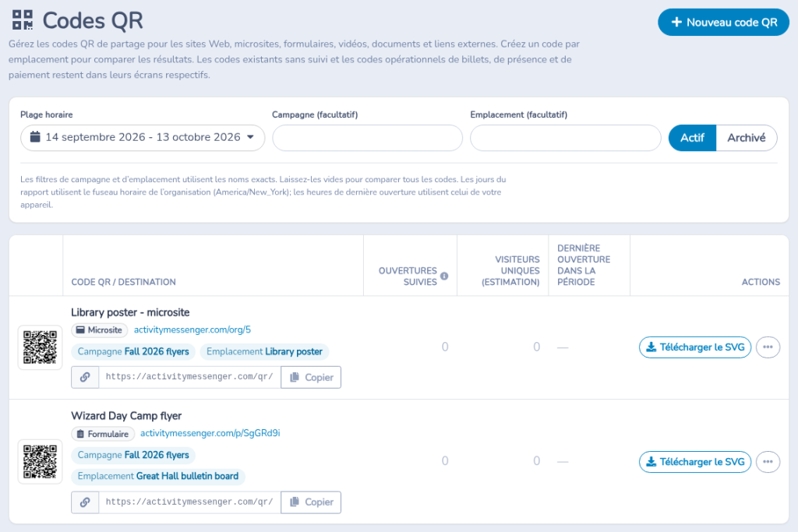Click the Microsite type badge
The height and width of the screenshot is (532, 798).
pos(99,330)
